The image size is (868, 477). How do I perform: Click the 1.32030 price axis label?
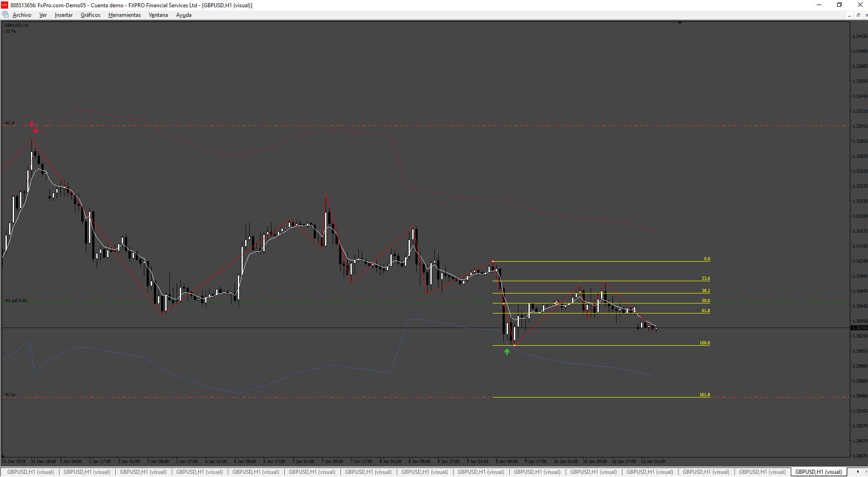click(860, 201)
